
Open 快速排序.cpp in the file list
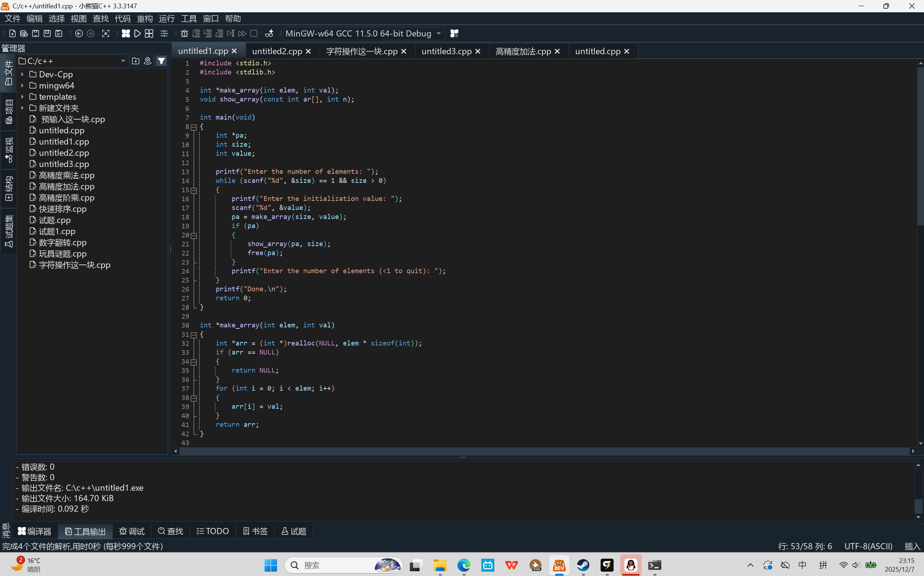point(63,209)
